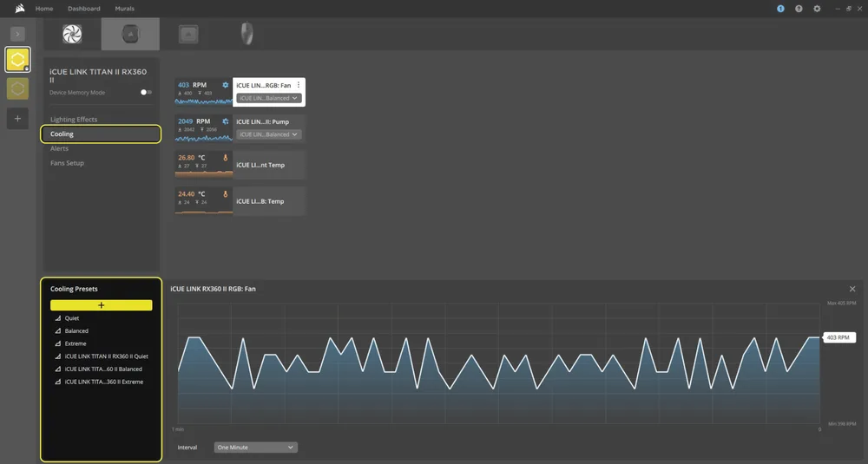Select the Extreme cooling preset
Screen dimensions: 868x464
[76, 344]
